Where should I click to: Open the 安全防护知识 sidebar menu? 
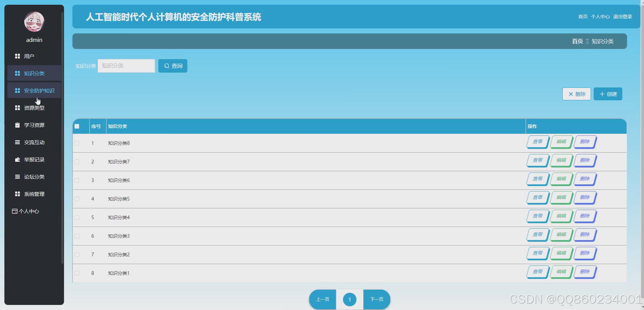34,90
